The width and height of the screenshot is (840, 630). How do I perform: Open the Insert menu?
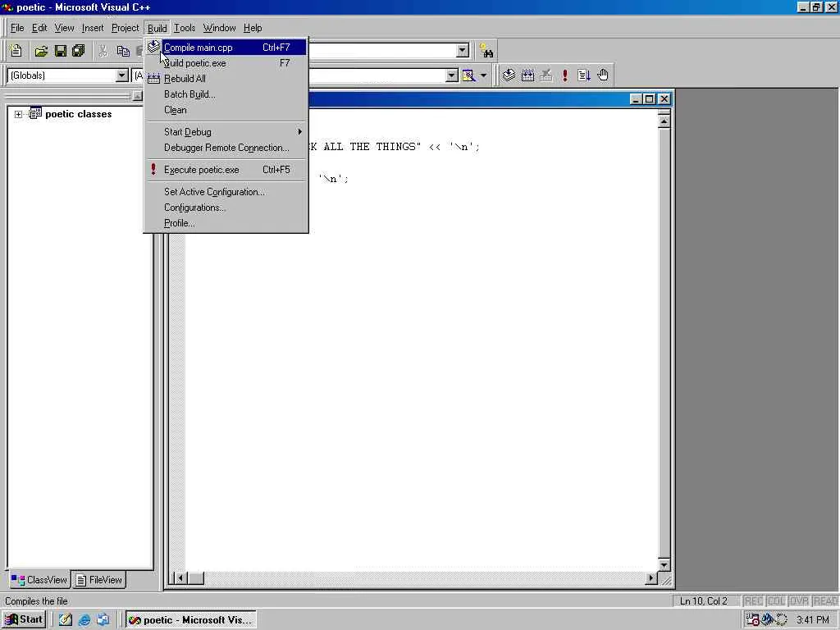click(x=93, y=28)
